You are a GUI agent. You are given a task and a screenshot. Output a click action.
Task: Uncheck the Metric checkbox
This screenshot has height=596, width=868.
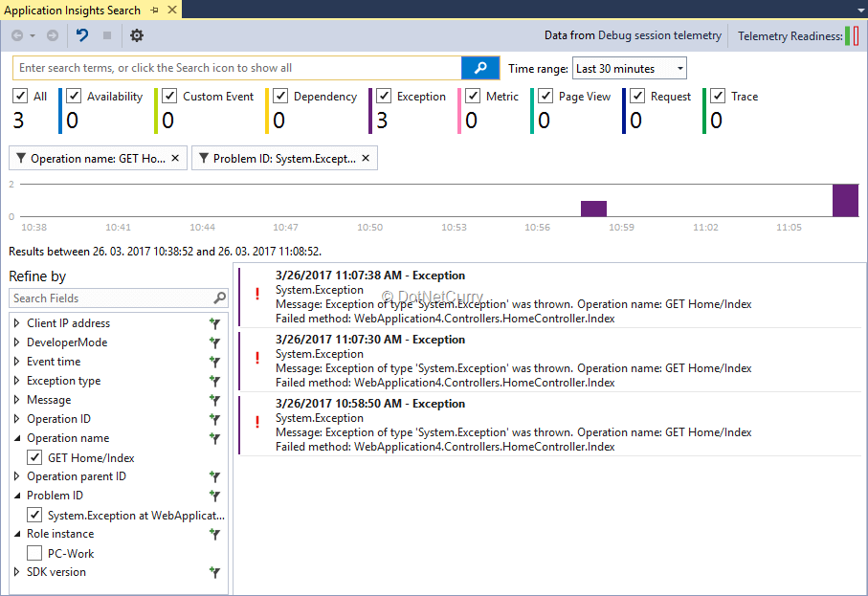coord(473,96)
